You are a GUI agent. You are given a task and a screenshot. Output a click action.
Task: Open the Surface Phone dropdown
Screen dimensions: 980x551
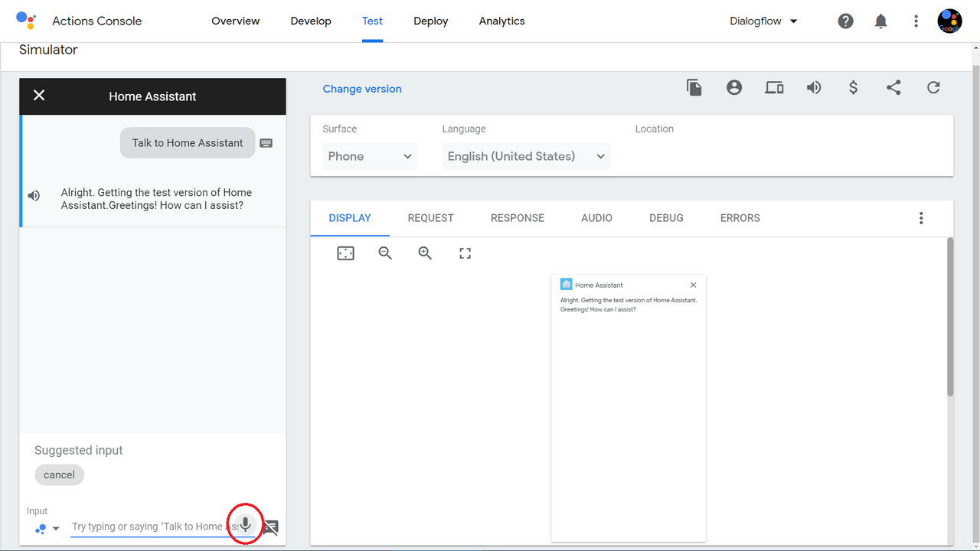pyautogui.click(x=370, y=156)
